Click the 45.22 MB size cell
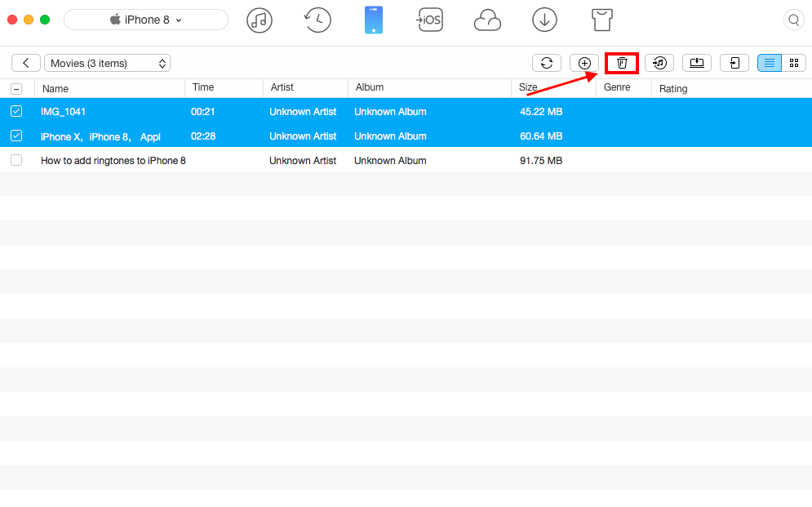The width and height of the screenshot is (812, 507). [x=541, y=112]
